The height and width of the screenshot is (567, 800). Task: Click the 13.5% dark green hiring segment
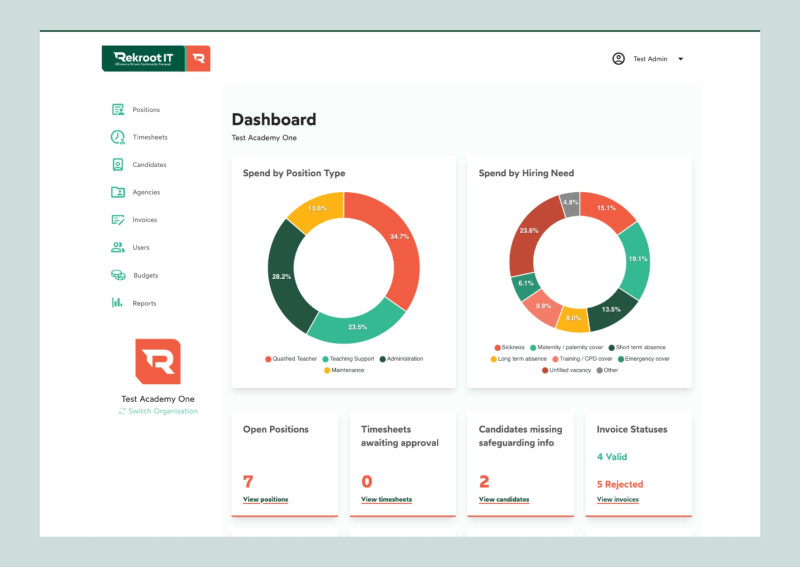click(611, 309)
